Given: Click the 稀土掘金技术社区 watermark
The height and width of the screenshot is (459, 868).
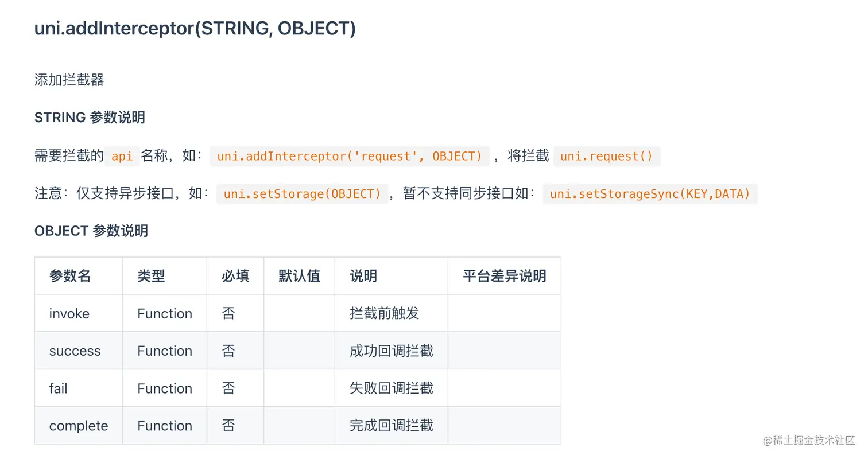Looking at the screenshot, I should coord(809,440).
